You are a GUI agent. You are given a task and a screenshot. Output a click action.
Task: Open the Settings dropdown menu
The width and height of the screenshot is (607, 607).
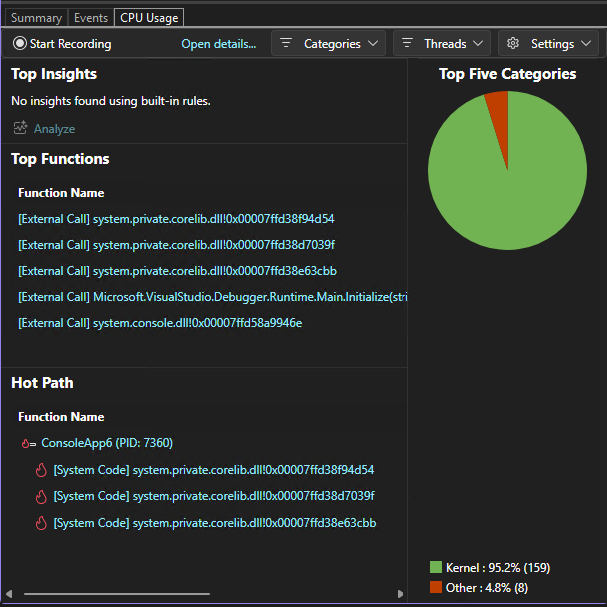(x=549, y=44)
